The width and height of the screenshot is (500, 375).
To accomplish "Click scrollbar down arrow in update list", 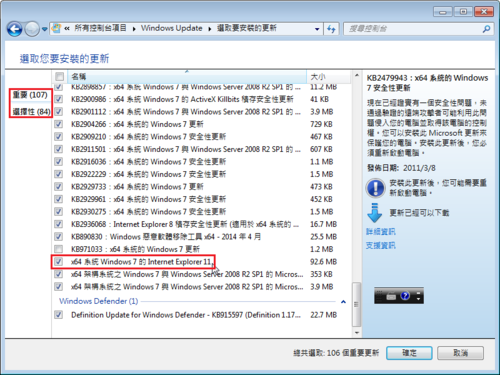I will (x=357, y=332).
